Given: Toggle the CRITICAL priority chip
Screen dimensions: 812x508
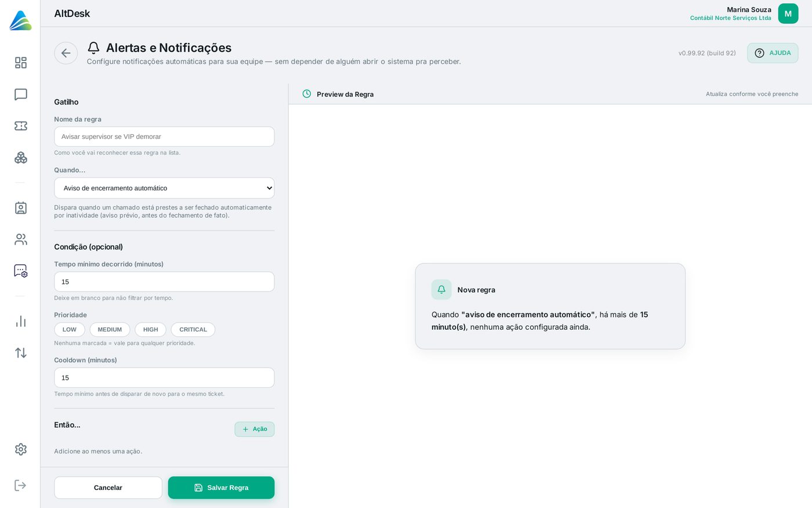Looking at the screenshot, I should 193,330.
